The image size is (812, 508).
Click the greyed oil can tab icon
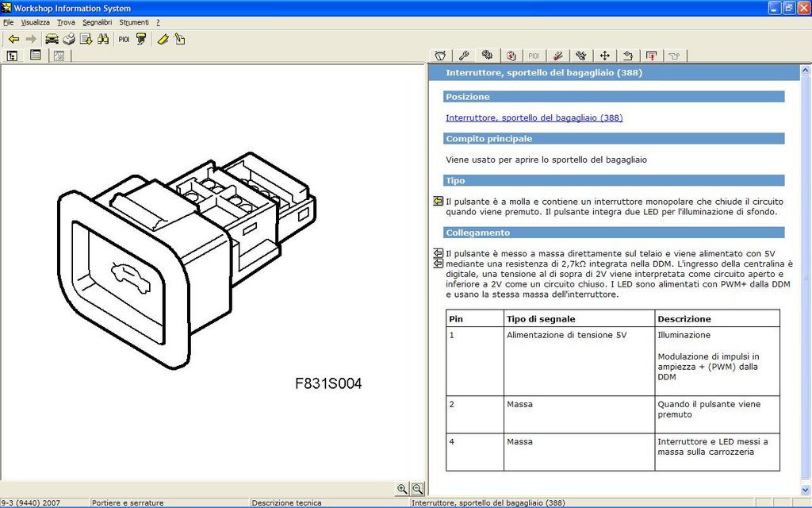(674, 56)
